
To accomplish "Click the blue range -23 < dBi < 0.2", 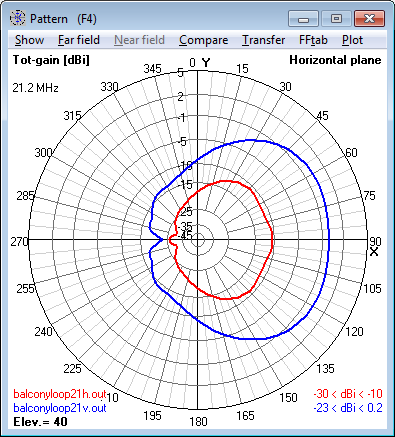I will click(348, 408).
